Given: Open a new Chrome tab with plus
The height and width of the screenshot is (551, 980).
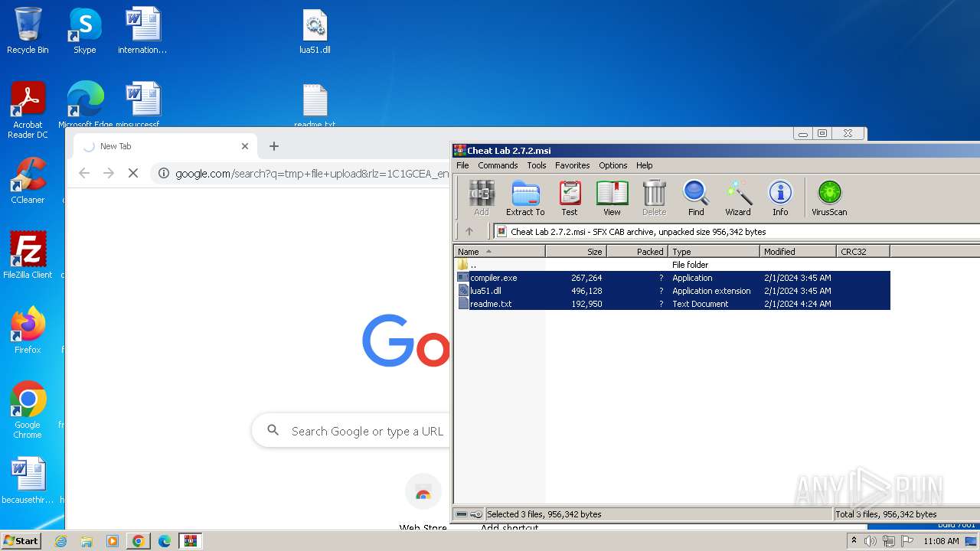Looking at the screenshot, I should [274, 146].
